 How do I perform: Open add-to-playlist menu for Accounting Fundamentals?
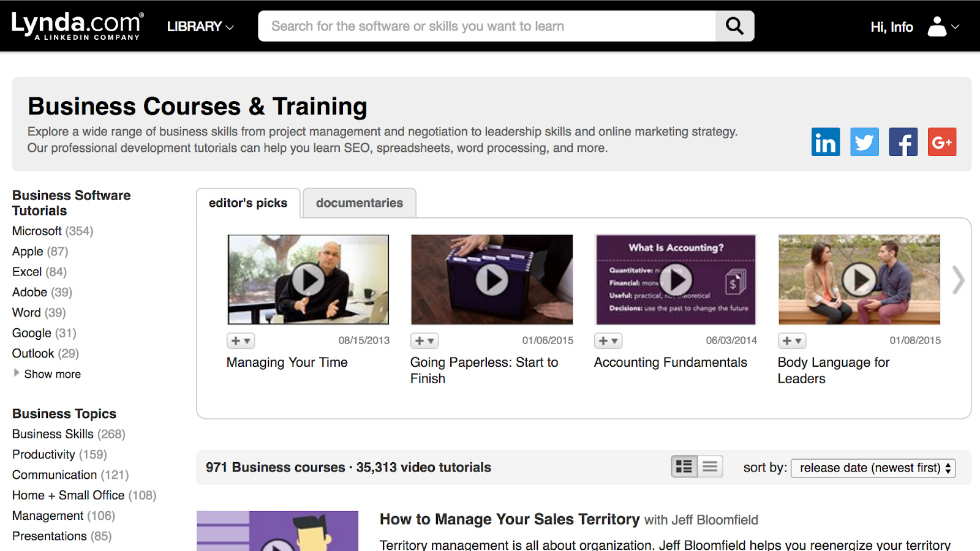point(608,340)
